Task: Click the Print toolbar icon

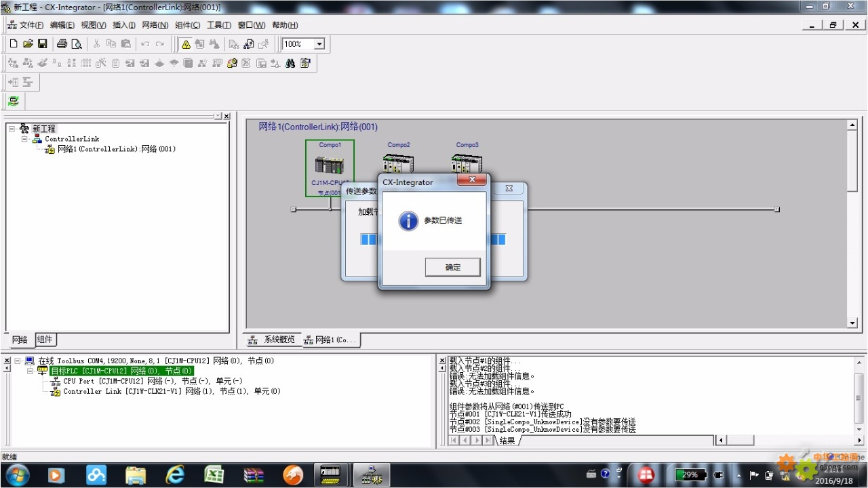Action: point(62,44)
